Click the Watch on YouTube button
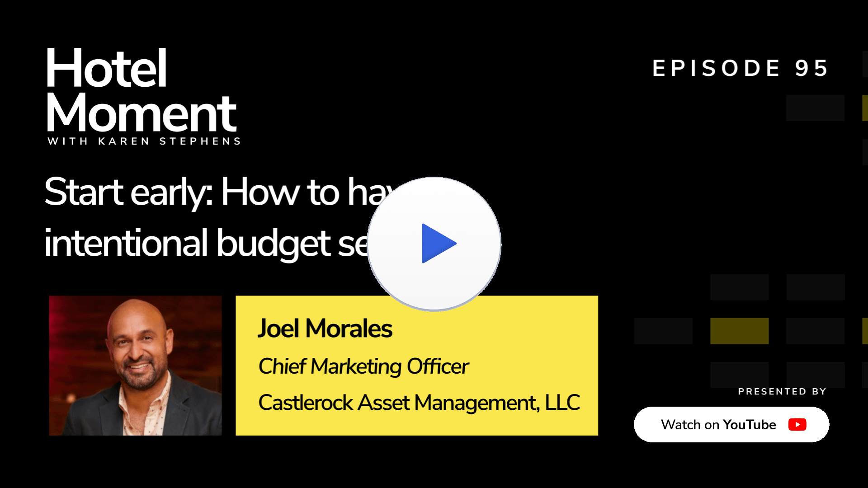Viewport: 868px width, 488px height. (731, 424)
